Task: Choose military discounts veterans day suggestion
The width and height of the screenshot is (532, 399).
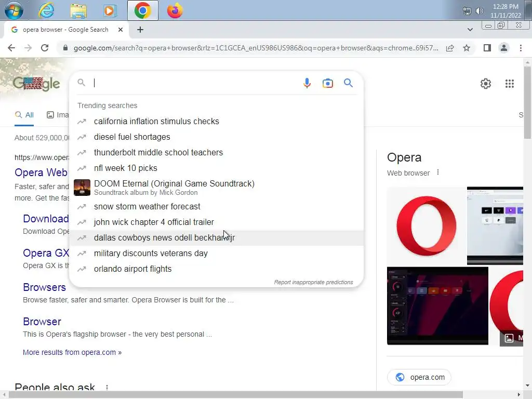Action: tap(216, 254)
